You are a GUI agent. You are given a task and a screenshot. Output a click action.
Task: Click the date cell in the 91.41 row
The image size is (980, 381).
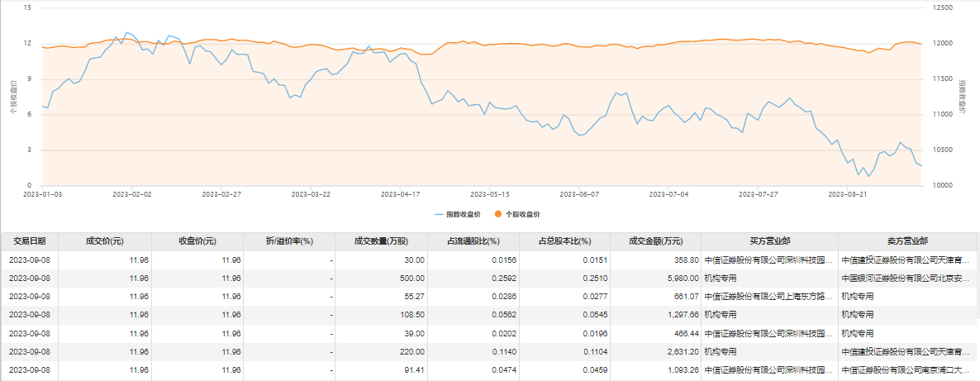tap(30, 370)
